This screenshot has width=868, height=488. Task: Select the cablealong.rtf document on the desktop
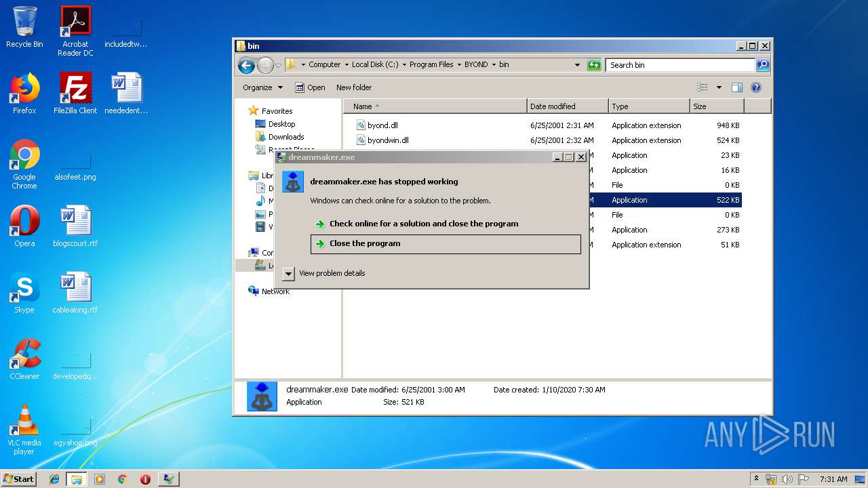(x=75, y=293)
